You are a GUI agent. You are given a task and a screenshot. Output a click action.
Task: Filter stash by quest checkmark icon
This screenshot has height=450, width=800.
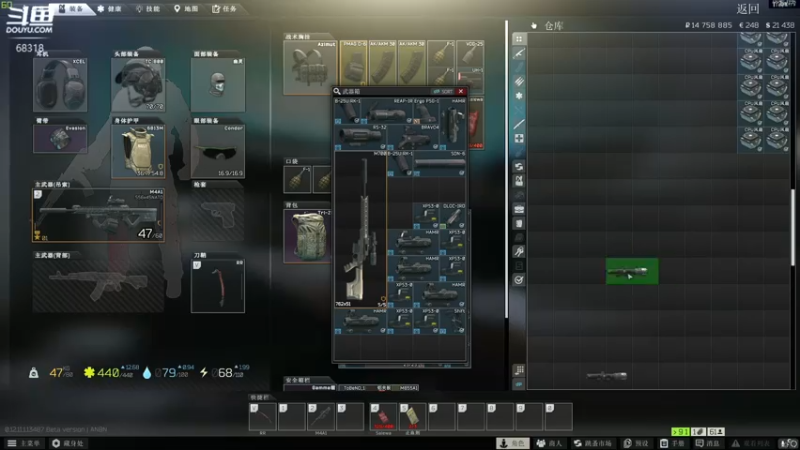[x=519, y=280]
